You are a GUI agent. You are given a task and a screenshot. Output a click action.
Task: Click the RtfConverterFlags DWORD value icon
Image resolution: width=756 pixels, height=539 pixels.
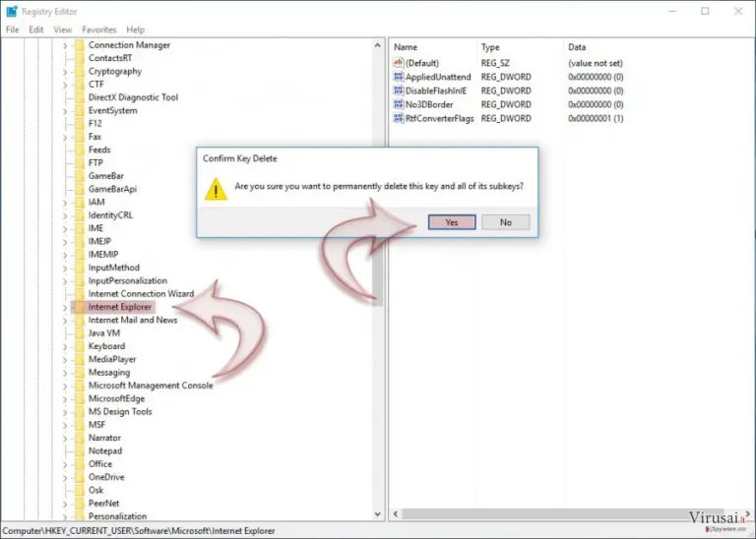(399, 118)
